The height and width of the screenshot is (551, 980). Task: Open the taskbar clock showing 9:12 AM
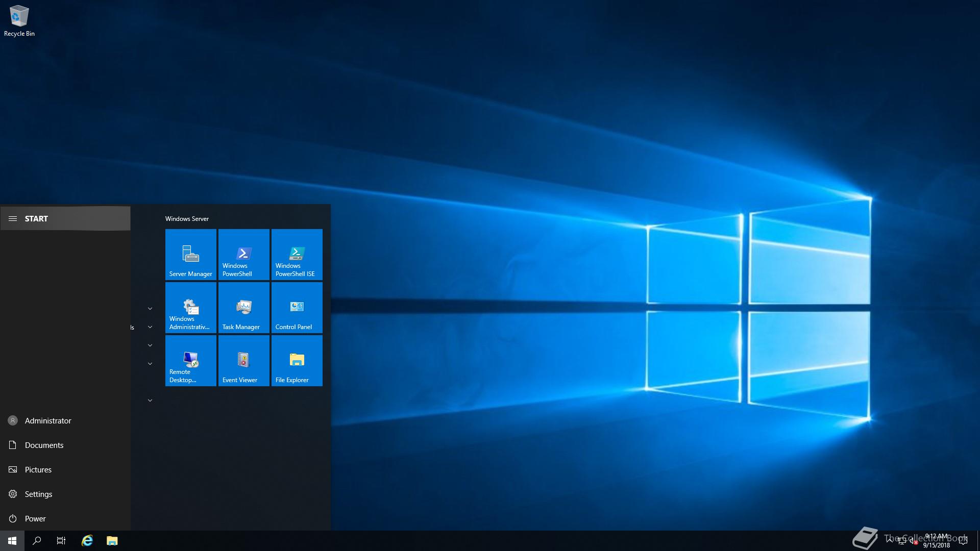pyautogui.click(x=937, y=541)
